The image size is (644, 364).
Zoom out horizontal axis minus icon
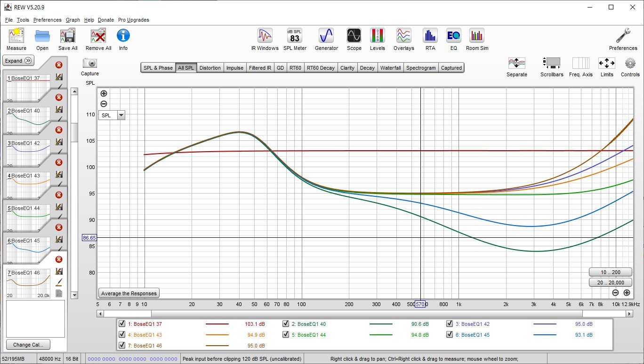pyautogui.click(x=616, y=292)
